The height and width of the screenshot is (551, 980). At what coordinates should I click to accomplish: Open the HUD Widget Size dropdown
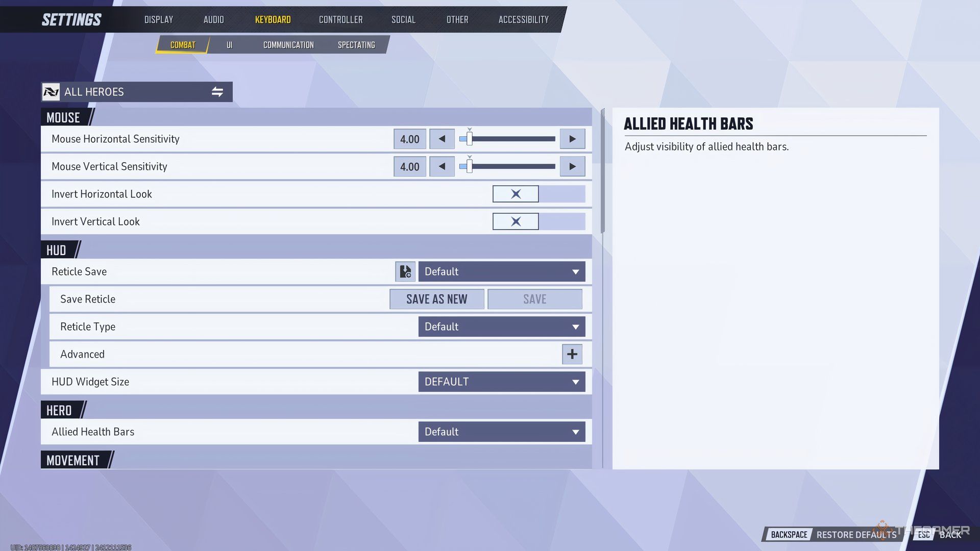pyautogui.click(x=501, y=382)
